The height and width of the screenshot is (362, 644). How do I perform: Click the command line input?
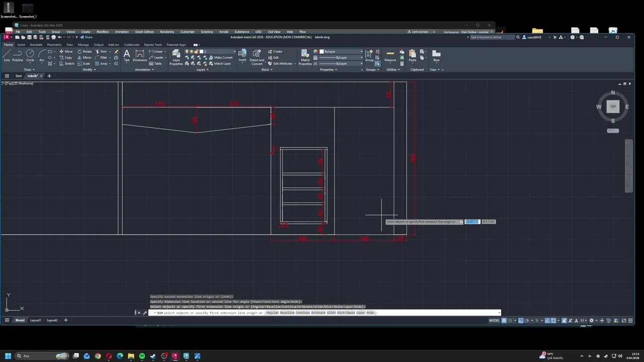325,313
